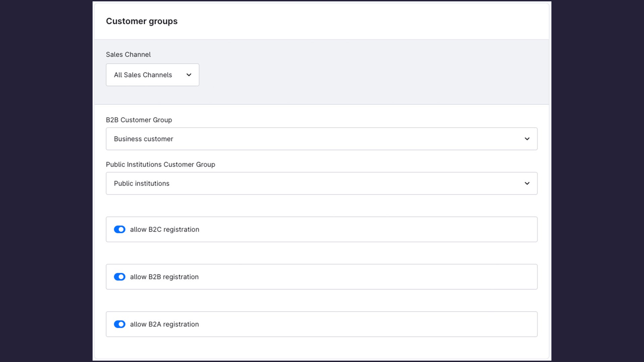Click chevron arrow in Business customer field

pos(527,139)
